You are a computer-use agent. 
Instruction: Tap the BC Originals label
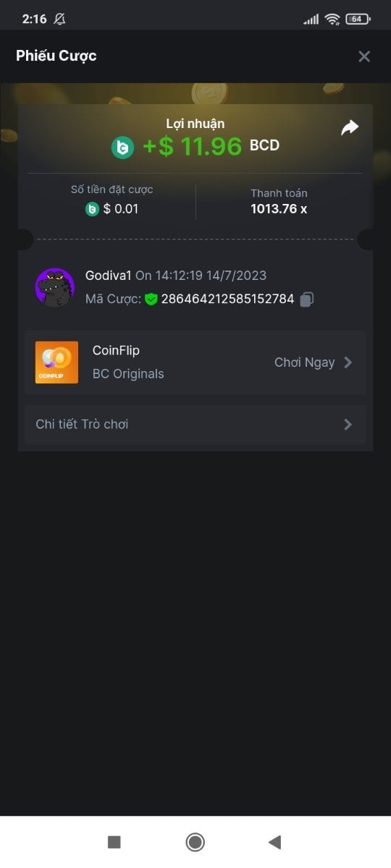[128, 374]
